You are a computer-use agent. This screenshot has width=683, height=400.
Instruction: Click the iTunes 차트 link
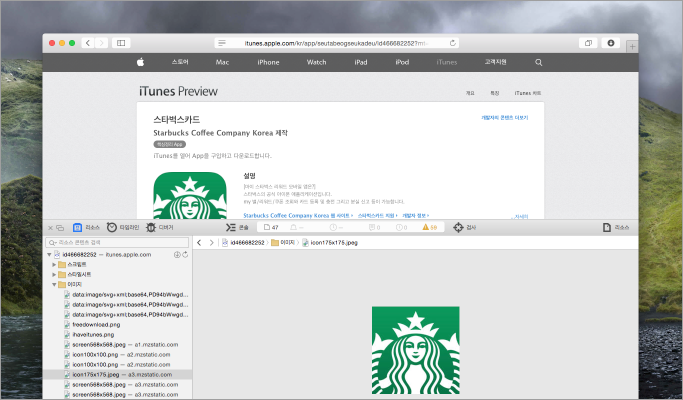[x=527, y=93]
